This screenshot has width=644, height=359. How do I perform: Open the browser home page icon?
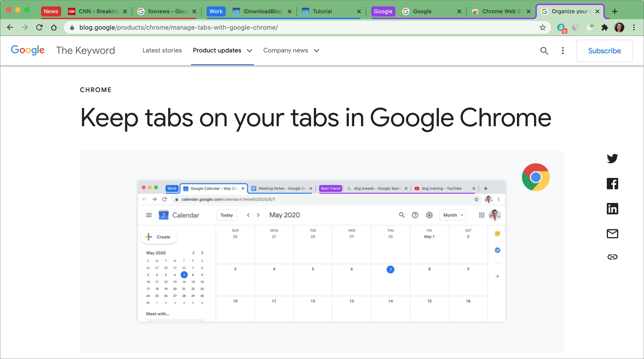click(x=54, y=27)
